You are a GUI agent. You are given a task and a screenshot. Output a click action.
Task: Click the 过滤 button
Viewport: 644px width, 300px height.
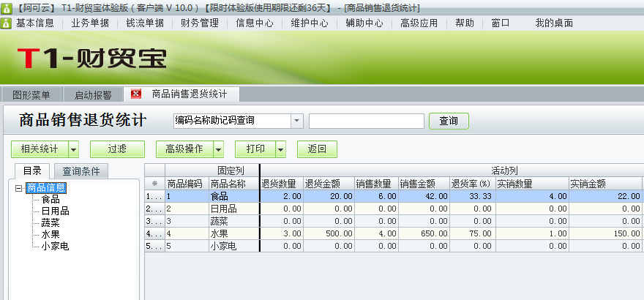117,149
